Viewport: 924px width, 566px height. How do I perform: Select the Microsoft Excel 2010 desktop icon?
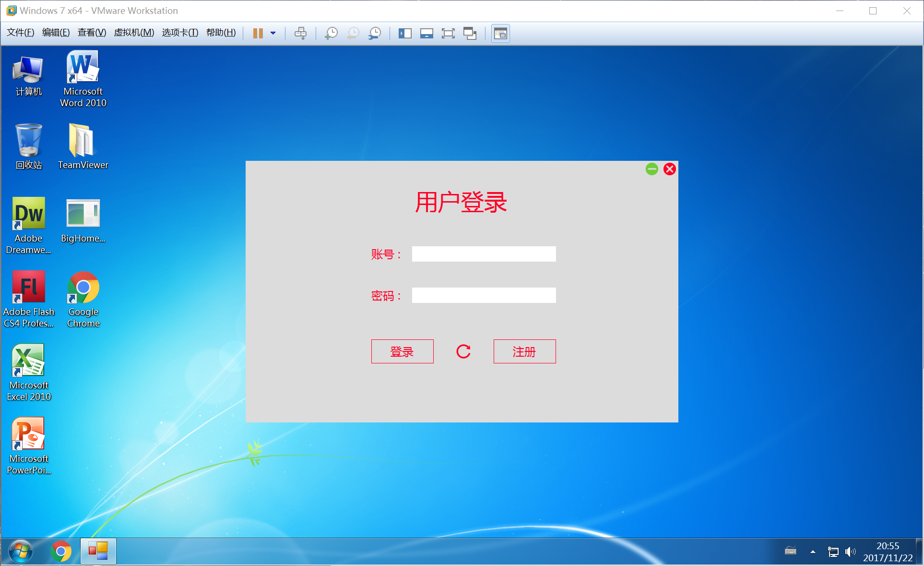[28, 373]
